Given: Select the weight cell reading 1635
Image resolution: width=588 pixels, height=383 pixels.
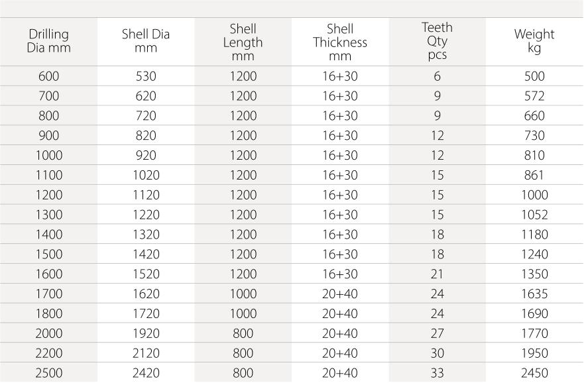Looking at the screenshot, I should (x=534, y=294).
